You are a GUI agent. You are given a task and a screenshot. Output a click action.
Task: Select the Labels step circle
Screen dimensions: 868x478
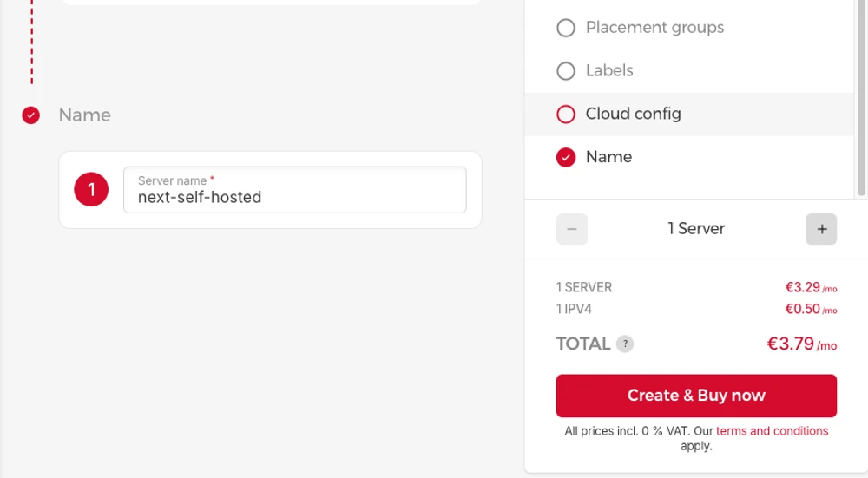coord(566,71)
